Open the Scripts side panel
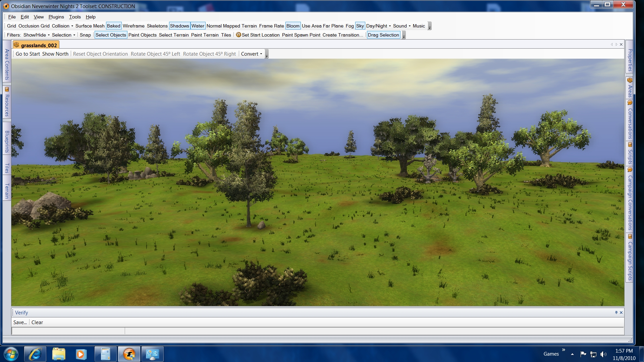Image resolution: width=644 pixels, height=362 pixels. click(x=630, y=154)
